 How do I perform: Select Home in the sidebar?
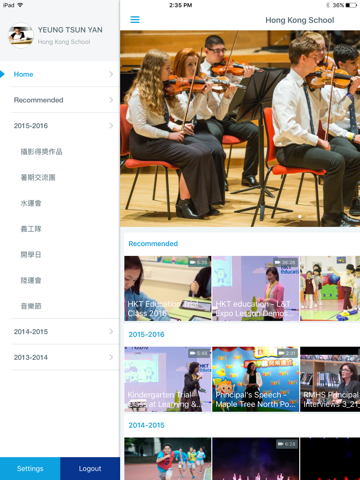pyautogui.click(x=60, y=74)
